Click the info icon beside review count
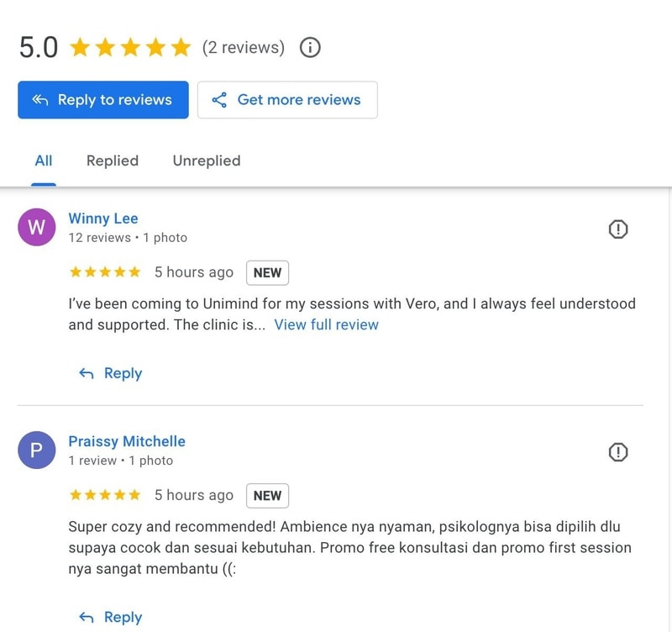 click(310, 47)
